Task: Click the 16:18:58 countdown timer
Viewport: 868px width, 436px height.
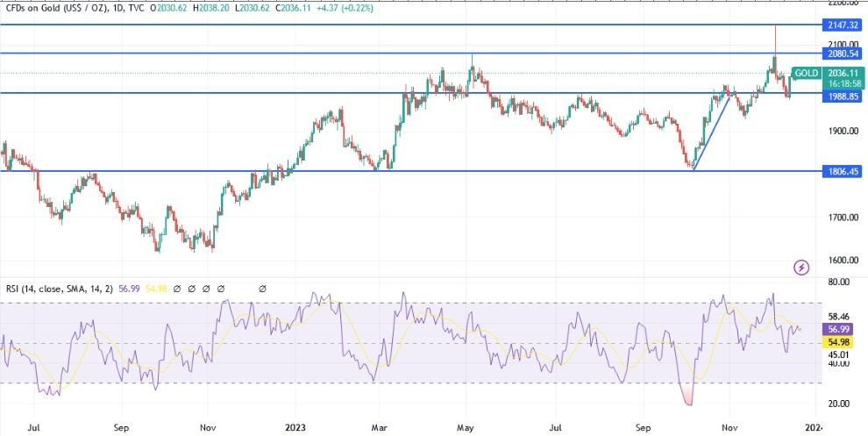Action: pos(843,83)
